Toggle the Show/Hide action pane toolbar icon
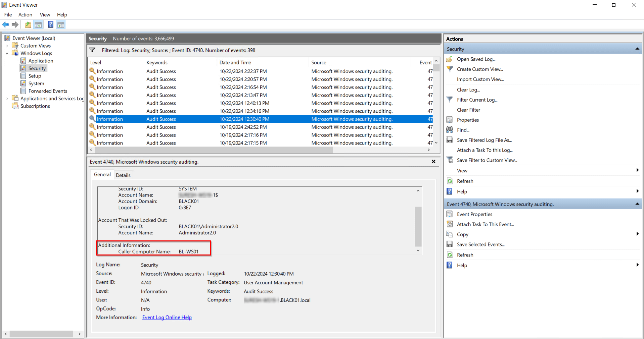 (61, 24)
